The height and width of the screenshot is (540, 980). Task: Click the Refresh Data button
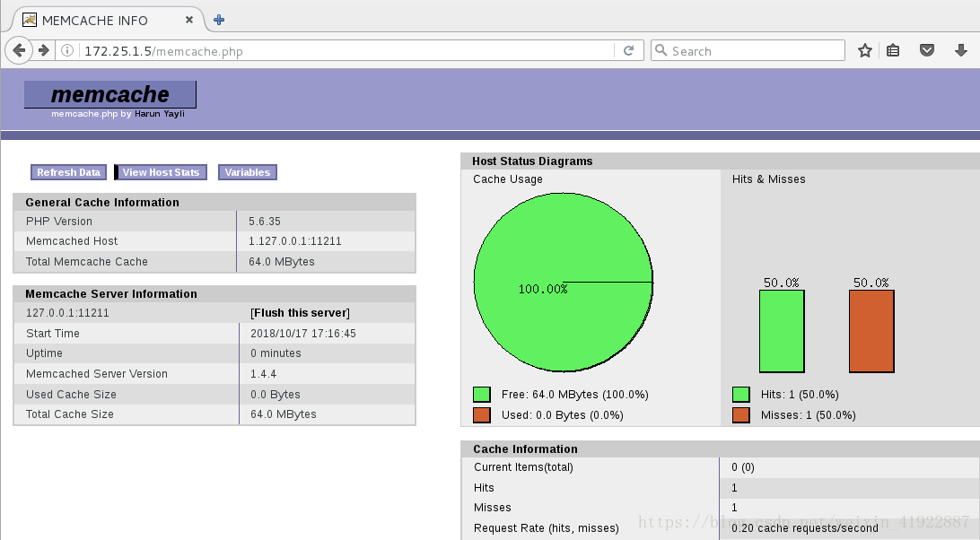[67, 171]
